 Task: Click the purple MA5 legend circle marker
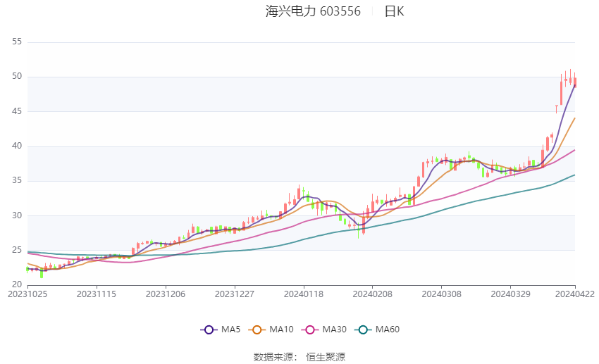208,330
